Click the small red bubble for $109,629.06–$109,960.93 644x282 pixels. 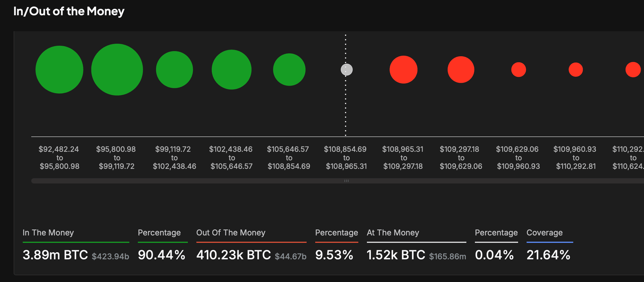point(519,70)
